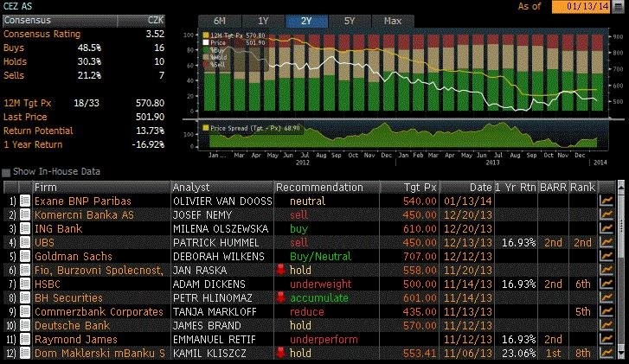Open chart icon for UBS row
The height and width of the screenshot is (364, 629).
(607, 243)
